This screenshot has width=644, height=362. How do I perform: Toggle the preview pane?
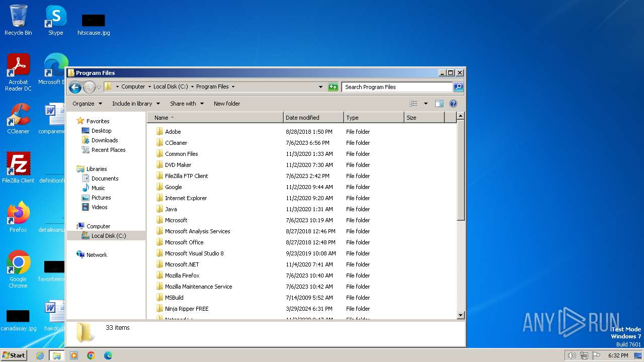coord(439,104)
